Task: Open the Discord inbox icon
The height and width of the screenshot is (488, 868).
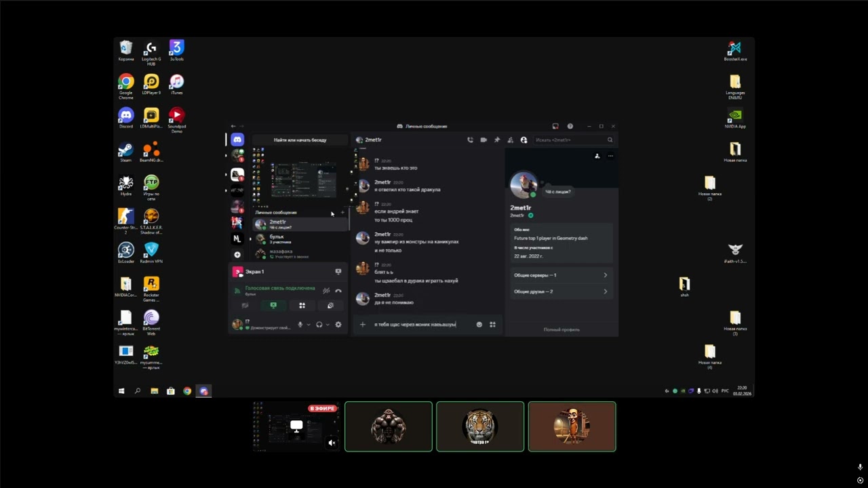Action: [x=555, y=126]
